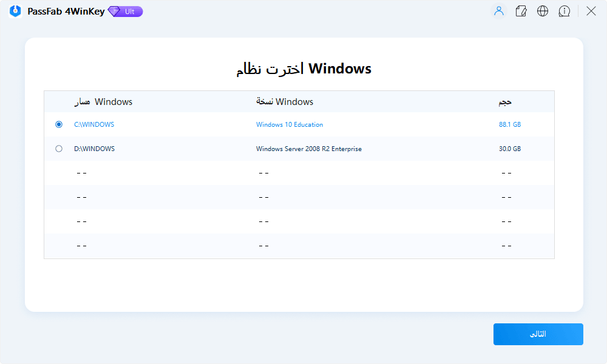Click the حجم column header
Viewport: 607px width, 364px height.
click(504, 101)
